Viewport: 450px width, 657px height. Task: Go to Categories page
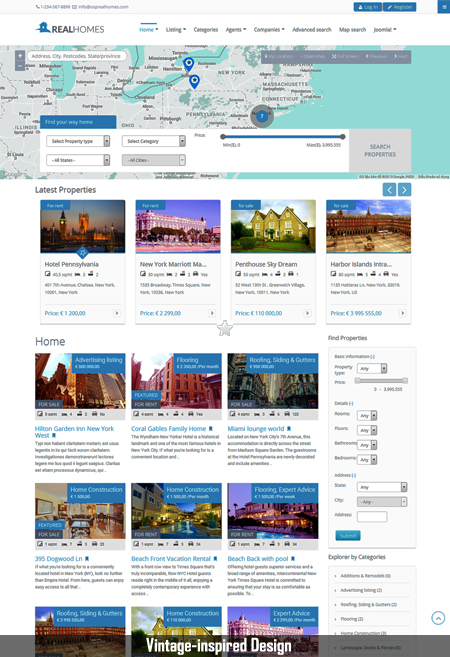pyautogui.click(x=206, y=29)
